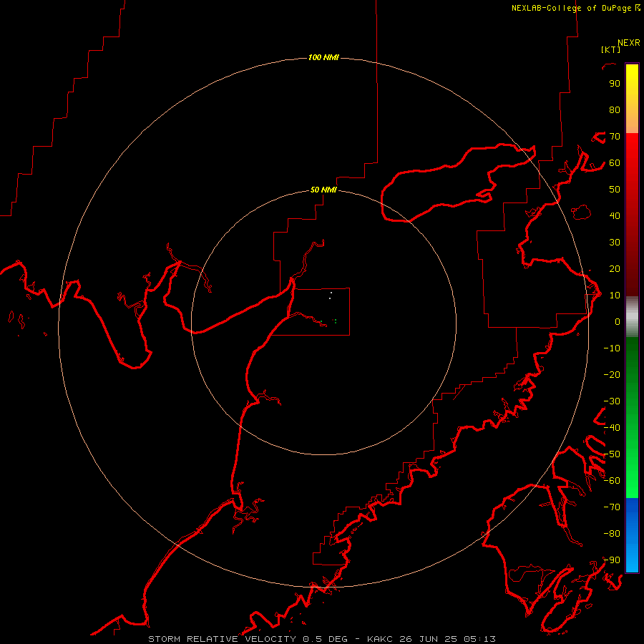Click the -90 value on the velocity scale
This screenshot has width=644, height=644.
[612, 560]
